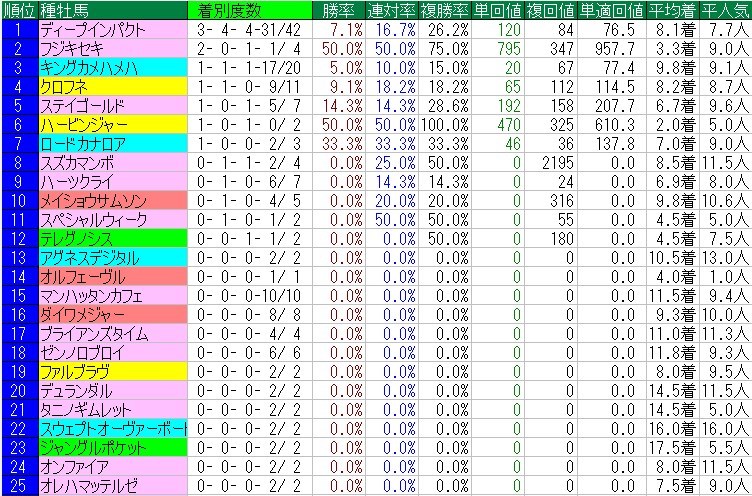752x496 pixels.
Task: Select stallion スズカマンボ
Action: click(x=112, y=163)
